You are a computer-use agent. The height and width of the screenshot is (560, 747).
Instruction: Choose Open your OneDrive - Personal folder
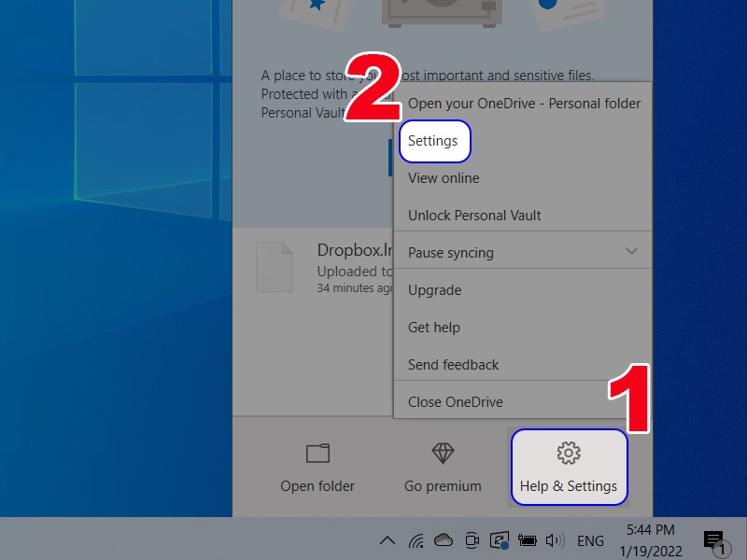pos(523,104)
